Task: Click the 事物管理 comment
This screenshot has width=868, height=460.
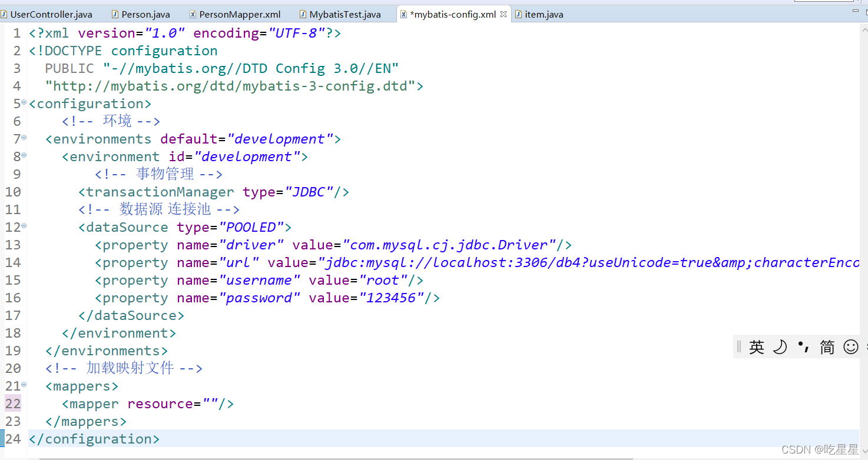Action: (x=158, y=174)
